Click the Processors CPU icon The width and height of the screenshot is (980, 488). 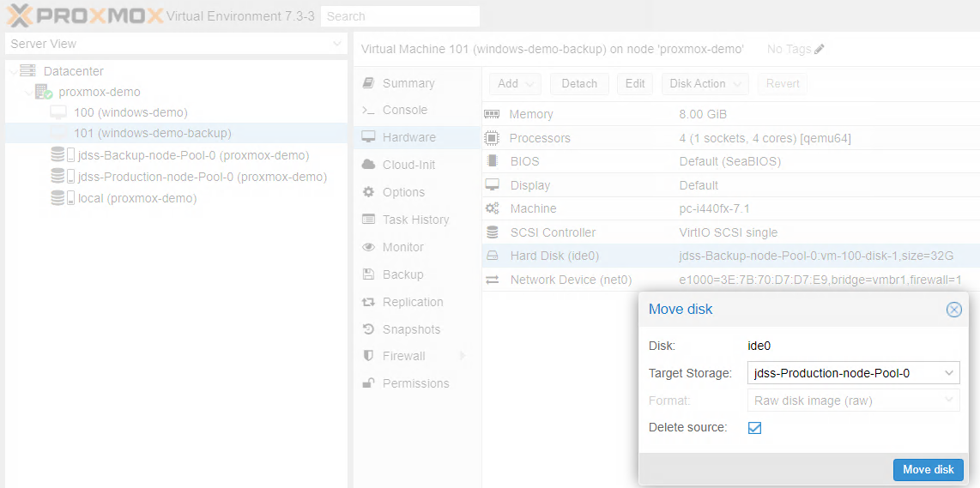tap(493, 137)
